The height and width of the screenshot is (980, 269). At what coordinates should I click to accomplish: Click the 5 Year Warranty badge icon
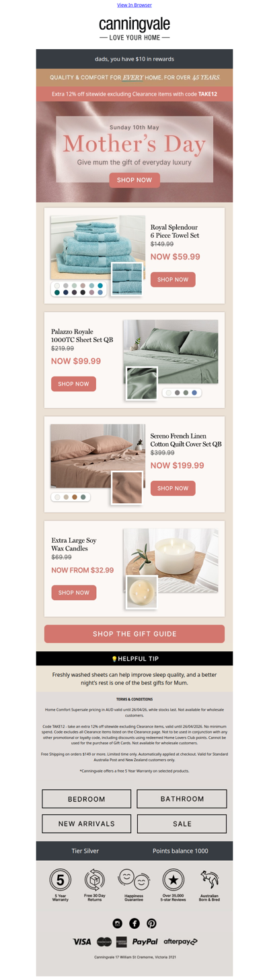coord(61,880)
